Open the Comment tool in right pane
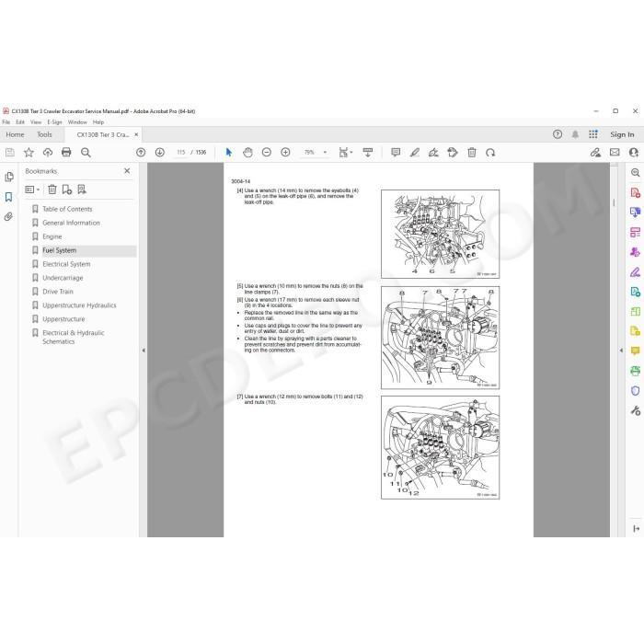 coord(635,351)
